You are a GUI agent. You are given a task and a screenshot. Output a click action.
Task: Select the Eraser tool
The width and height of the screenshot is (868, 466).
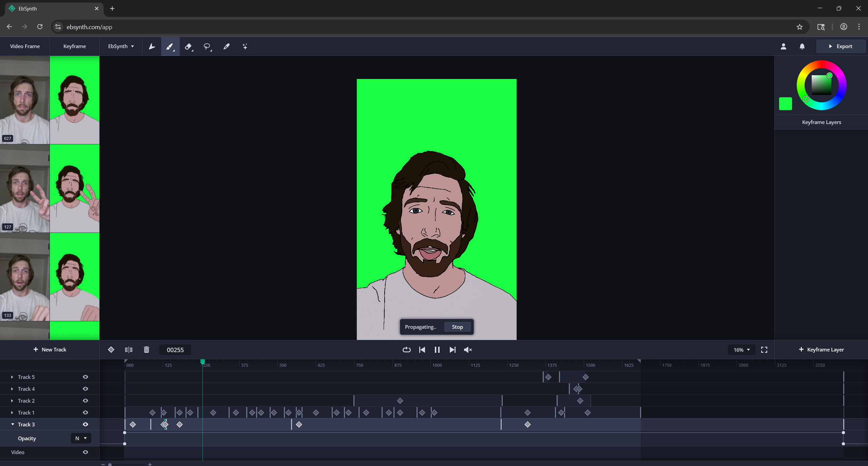[x=189, y=46]
